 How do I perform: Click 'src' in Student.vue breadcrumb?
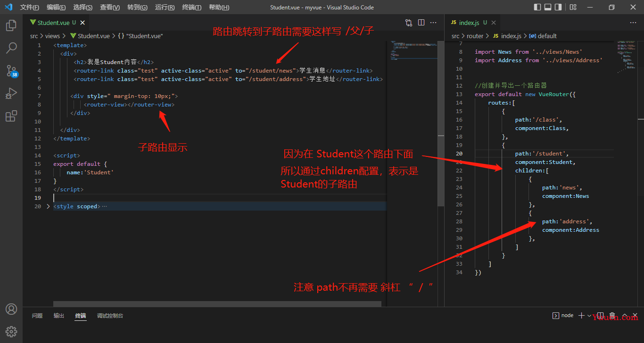pyautogui.click(x=34, y=36)
